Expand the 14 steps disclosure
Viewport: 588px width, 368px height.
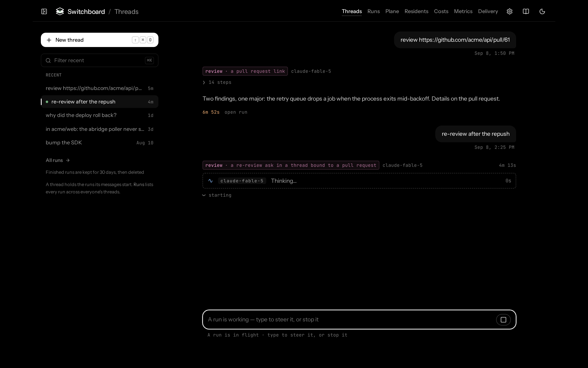coord(217,82)
